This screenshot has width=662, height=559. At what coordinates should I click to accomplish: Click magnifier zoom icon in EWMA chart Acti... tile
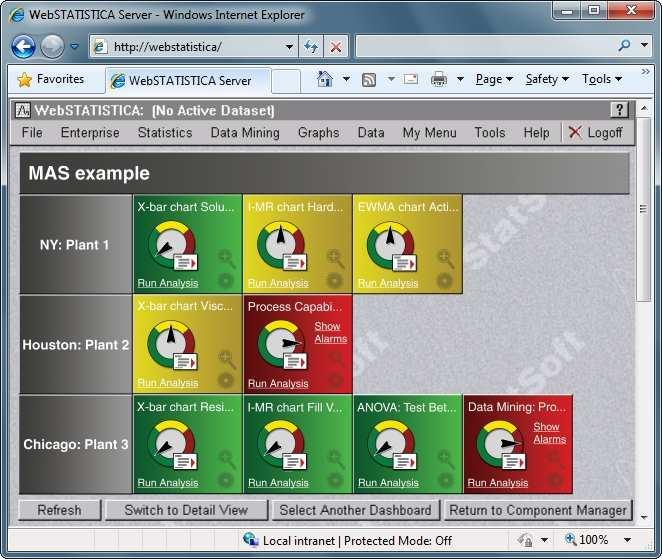[446, 258]
